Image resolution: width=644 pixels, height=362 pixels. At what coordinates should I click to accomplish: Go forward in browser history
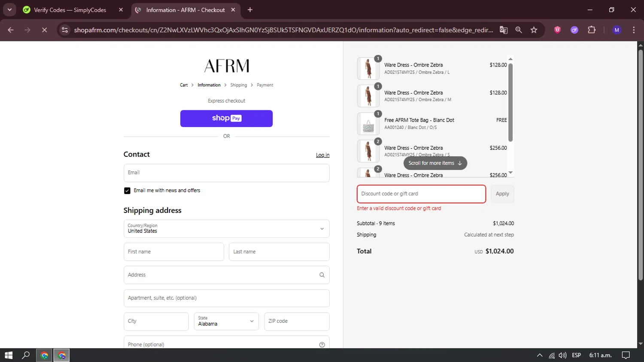pyautogui.click(x=27, y=30)
